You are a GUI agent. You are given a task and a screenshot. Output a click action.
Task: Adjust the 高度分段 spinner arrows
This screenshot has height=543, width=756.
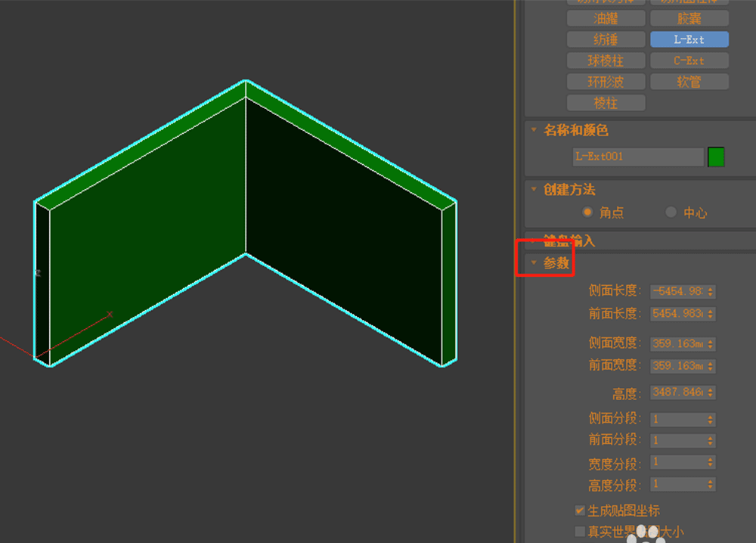(710, 484)
